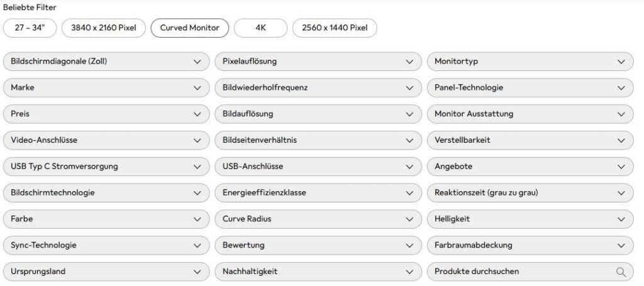Expand the Bildschirmdiagonale (Zoll) dropdown
Screen dimensions: 644x286
(x=106, y=62)
